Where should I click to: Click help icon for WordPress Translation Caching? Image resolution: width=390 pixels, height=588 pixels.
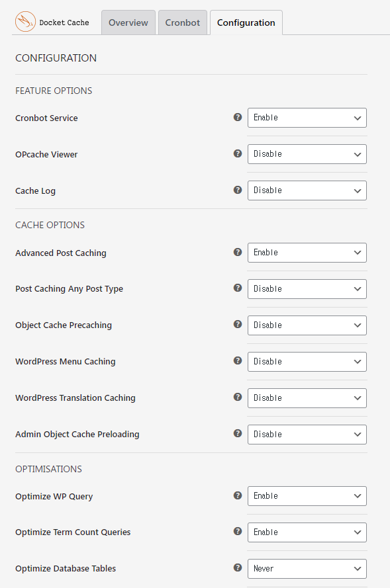tap(238, 397)
